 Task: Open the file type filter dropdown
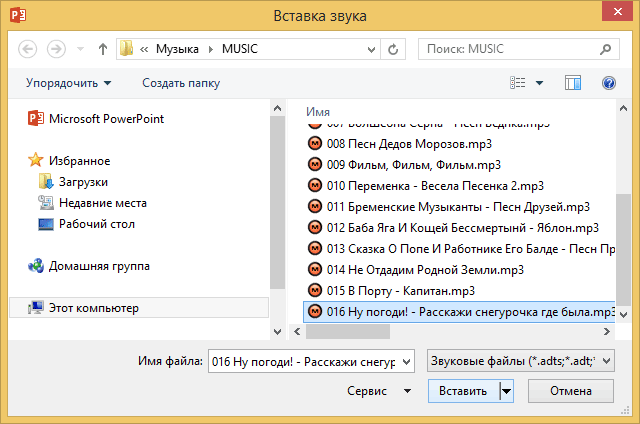tap(520, 361)
